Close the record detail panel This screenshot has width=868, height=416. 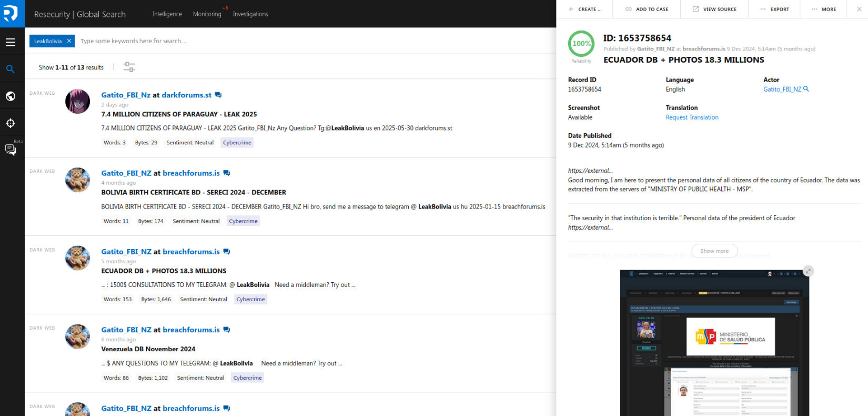(859, 9)
